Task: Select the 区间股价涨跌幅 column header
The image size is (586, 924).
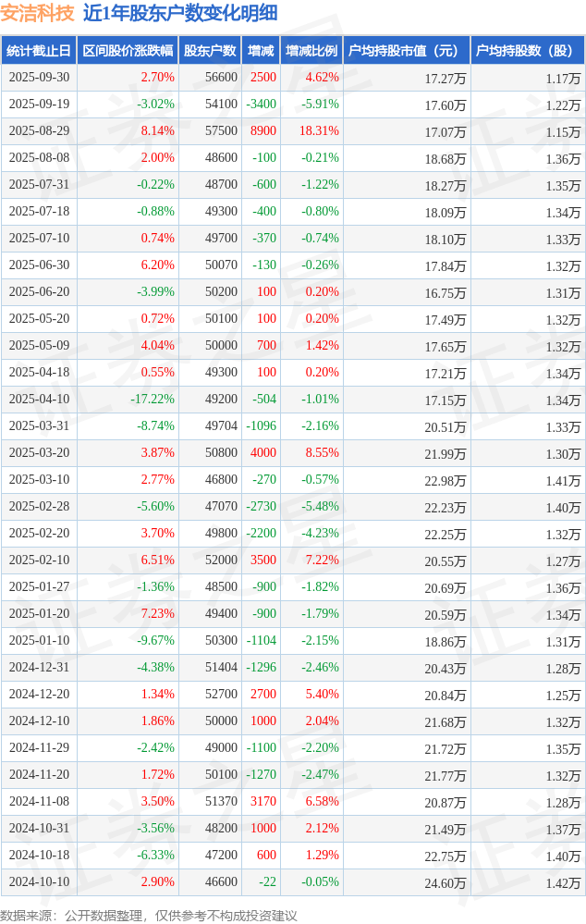Action: pyautogui.click(x=128, y=51)
